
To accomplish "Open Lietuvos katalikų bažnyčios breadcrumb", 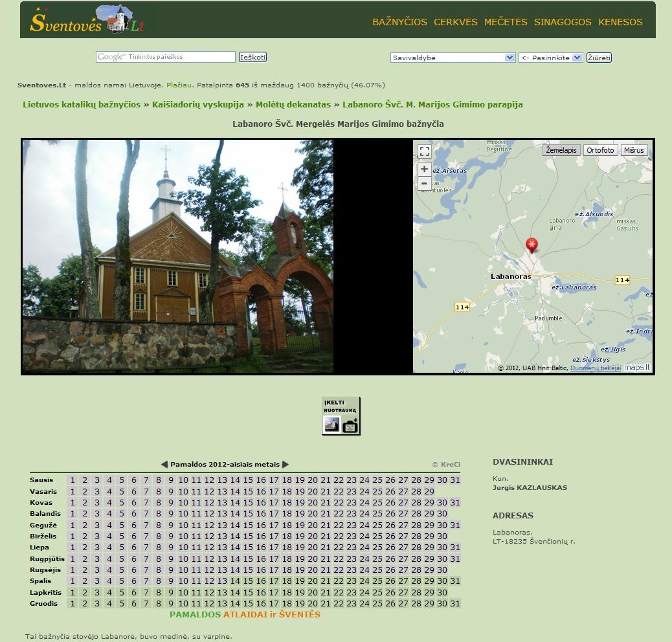I will pos(82,104).
